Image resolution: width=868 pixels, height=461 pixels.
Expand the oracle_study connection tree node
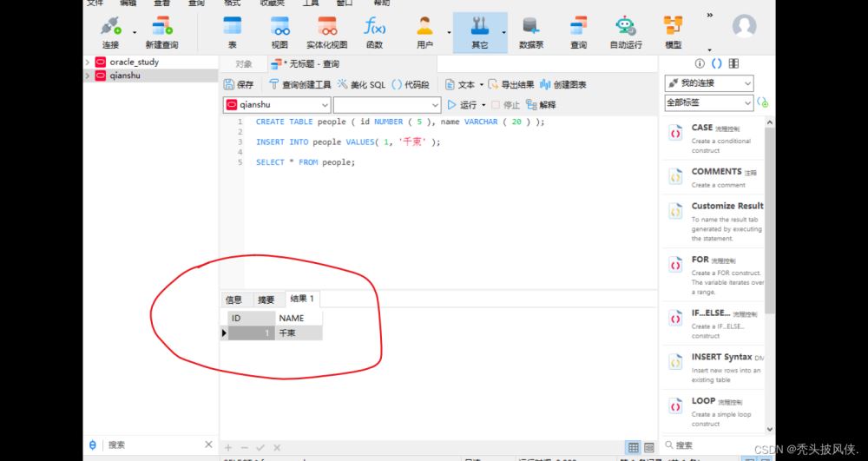pos(88,63)
